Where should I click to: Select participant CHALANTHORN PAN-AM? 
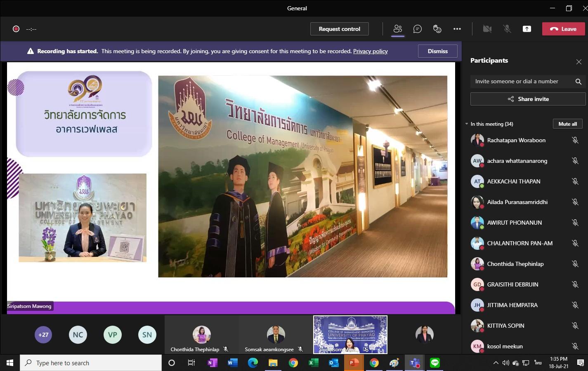pyautogui.click(x=525, y=243)
